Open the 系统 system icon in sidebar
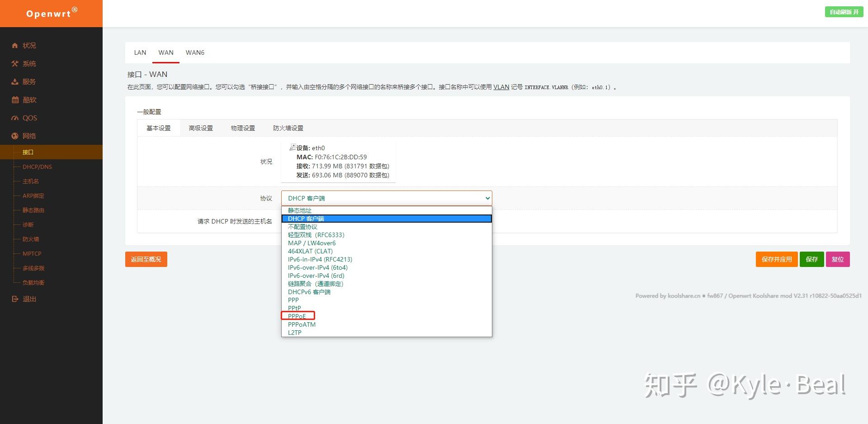This screenshot has height=424, width=868. [14, 63]
